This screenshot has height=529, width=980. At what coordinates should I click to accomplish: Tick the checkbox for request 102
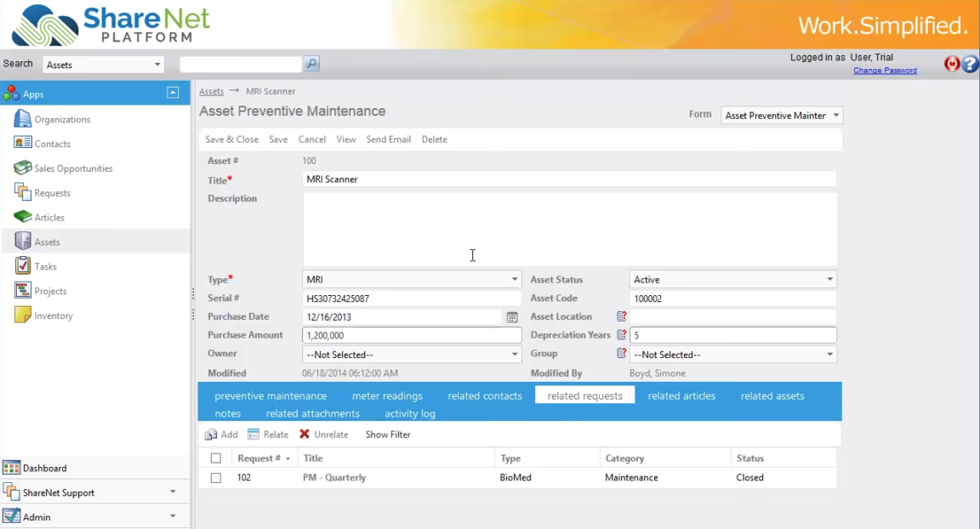click(215, 477)
